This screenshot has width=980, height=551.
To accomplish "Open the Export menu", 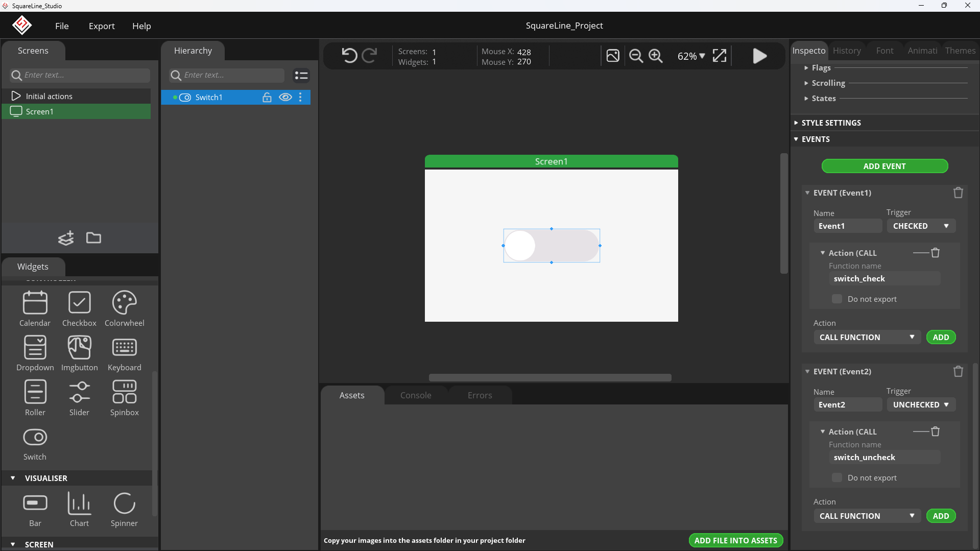I will (102, 26).
